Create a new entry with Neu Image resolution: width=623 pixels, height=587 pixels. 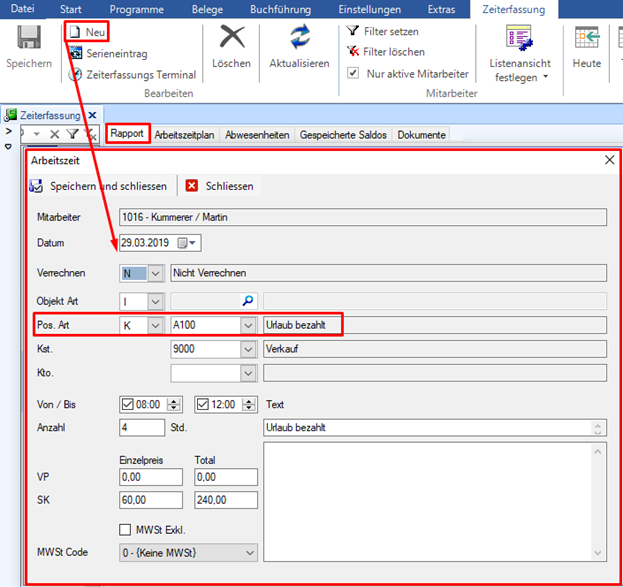pos(87,32)
